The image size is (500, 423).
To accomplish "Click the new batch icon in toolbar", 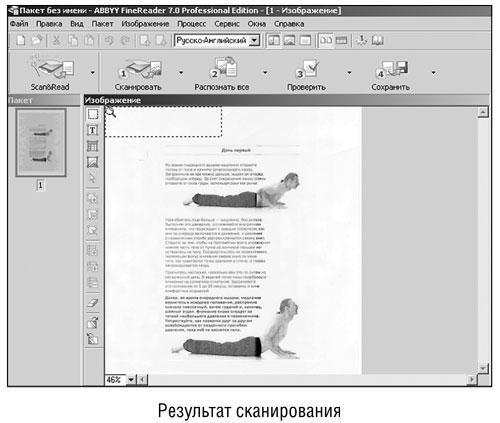I will click(x=21, y=41).
